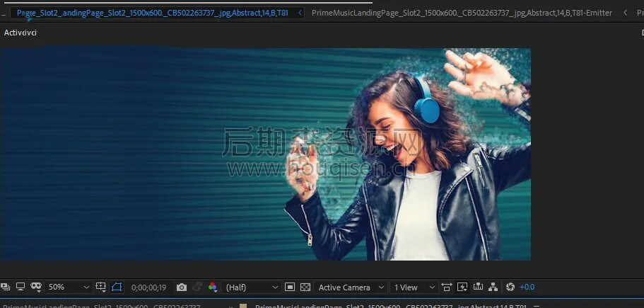Click the dancing woman preview image
The image size is (644, 308).
[265, 154]
